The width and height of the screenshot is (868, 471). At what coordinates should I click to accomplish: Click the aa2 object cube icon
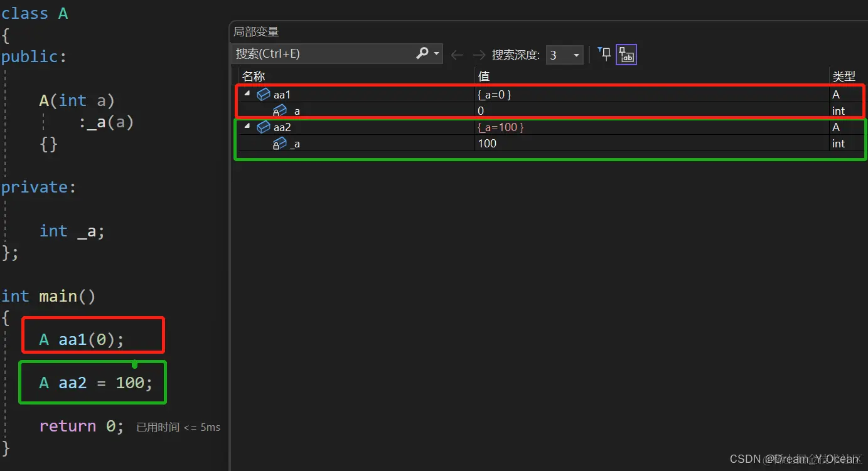tap(264, 127)
